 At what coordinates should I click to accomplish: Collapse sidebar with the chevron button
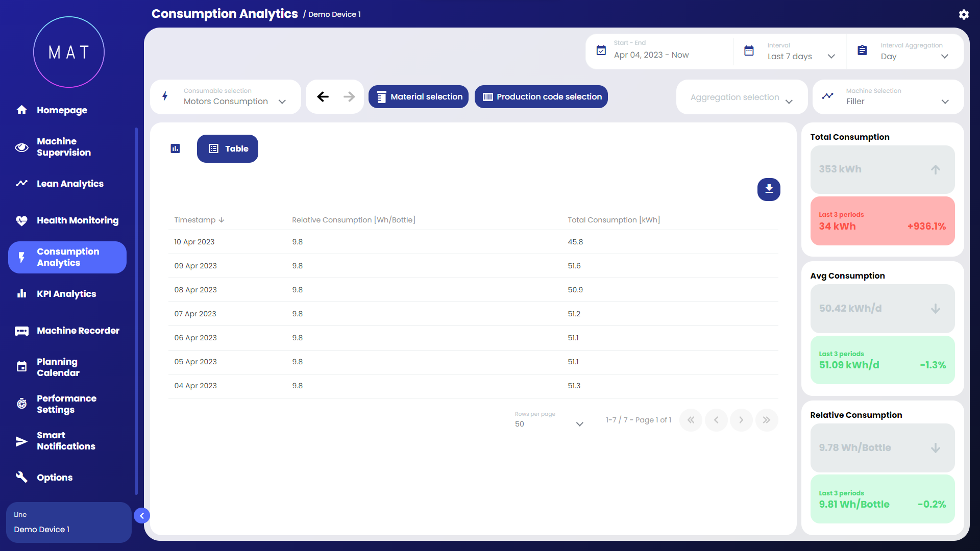[x=142, y=516]
